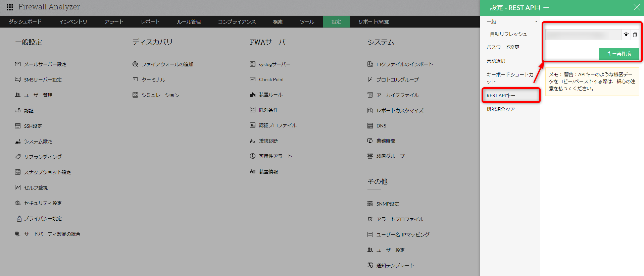The width and height of the screenshot is (644, 276).
Task: Click the サードパーティ製品の統合 plug icon
Action: click(x=18, y=234)
